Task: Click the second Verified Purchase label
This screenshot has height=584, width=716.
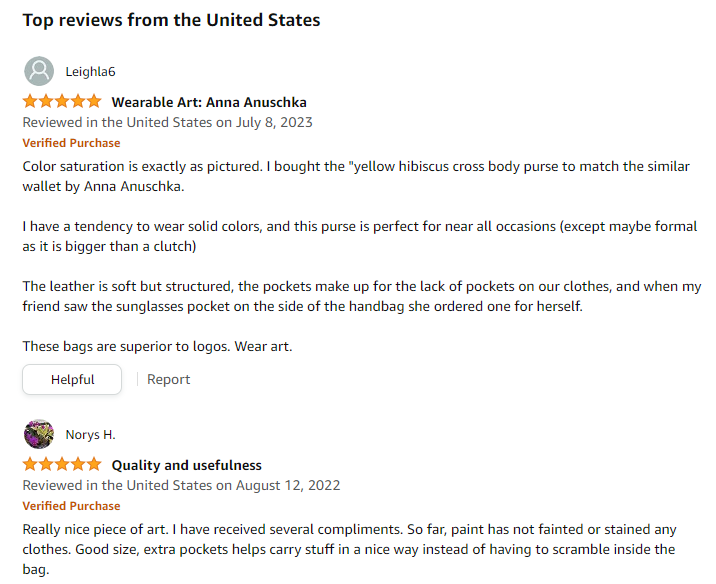Action: pos(71,506)
